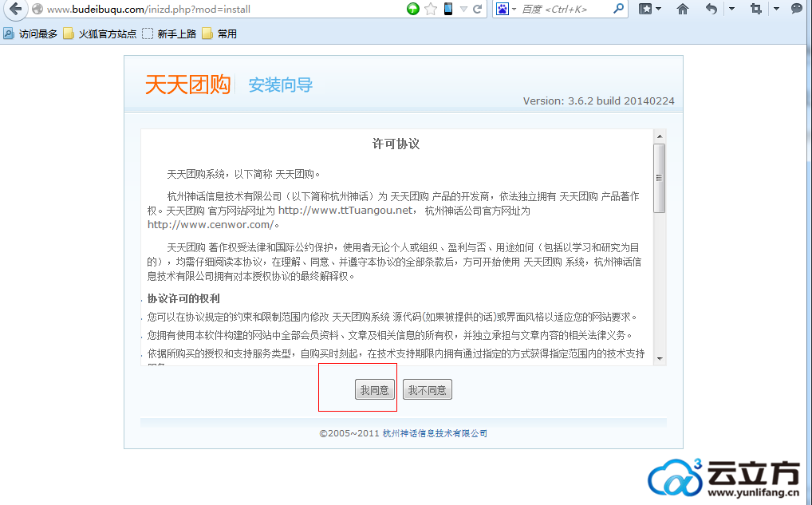The height and width of the screenshot is (505, 812).
Task: Click the green circular up-arrow icon
Action: click(x=412, y=9)
